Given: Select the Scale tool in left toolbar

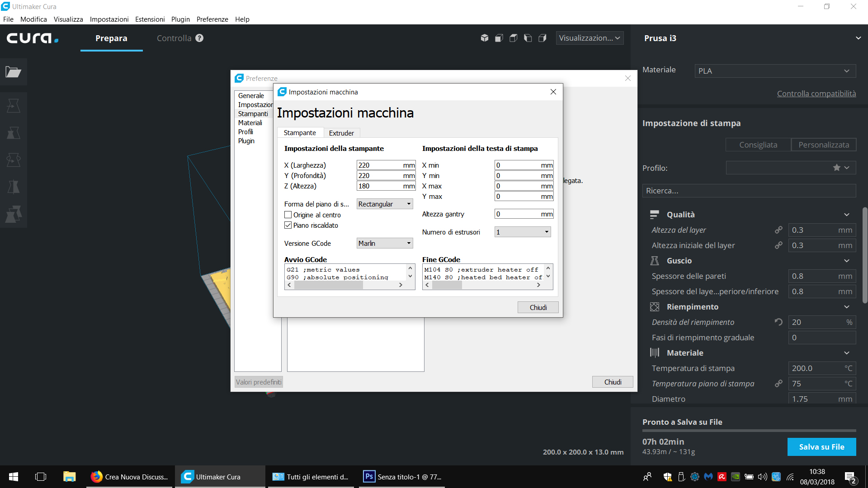Looking at the screenshot, I should point(13,133).
